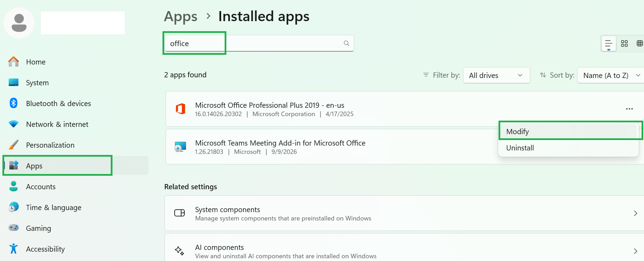
Task: Click the search magnifier icon
Action: [x=346, y=43]
